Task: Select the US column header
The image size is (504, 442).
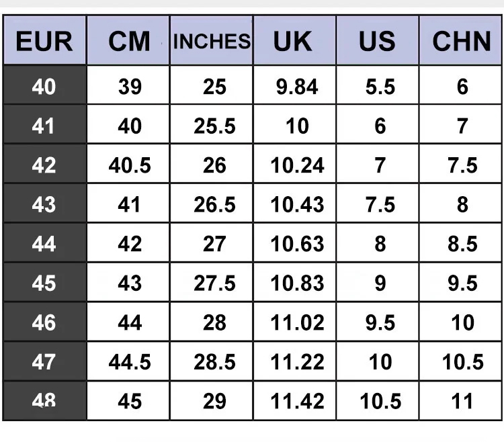Action: click(x=378, y=42)
